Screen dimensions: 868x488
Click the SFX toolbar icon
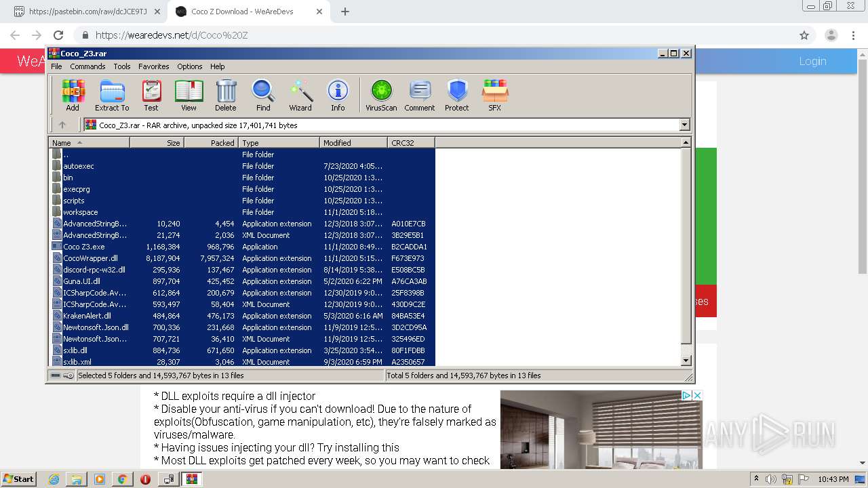coord(495,96)
